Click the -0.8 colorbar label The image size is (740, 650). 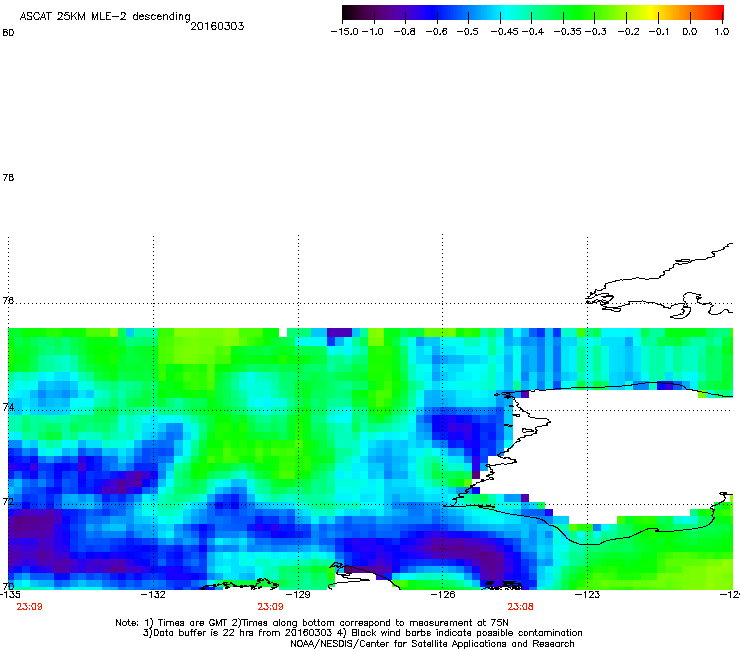(x=404, y=32)
